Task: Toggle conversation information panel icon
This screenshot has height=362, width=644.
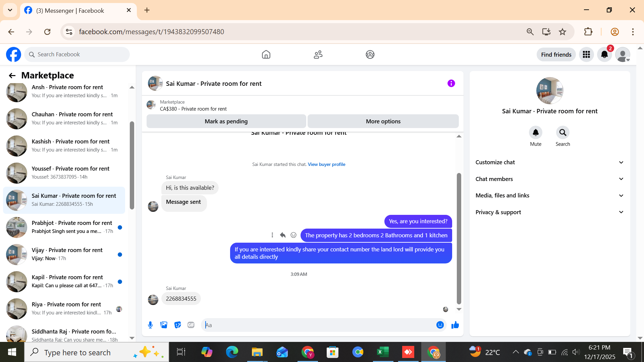Action: (451, 83)
